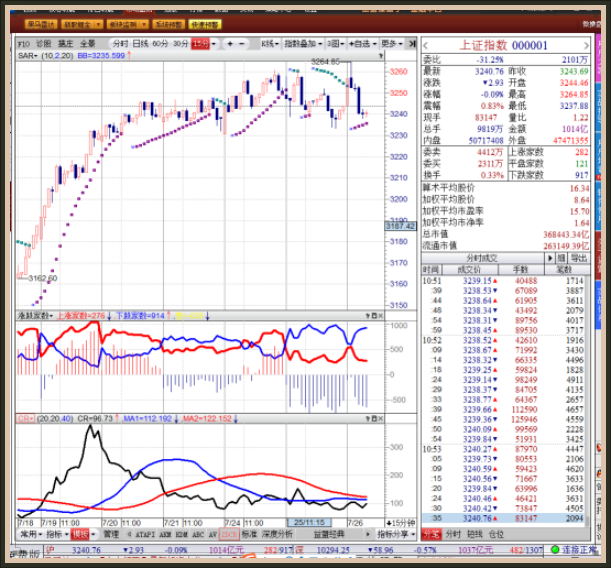Screen dimensions: 611x568
Task: Click the 3187.42 price label on the axis
Action: point(400,226)
